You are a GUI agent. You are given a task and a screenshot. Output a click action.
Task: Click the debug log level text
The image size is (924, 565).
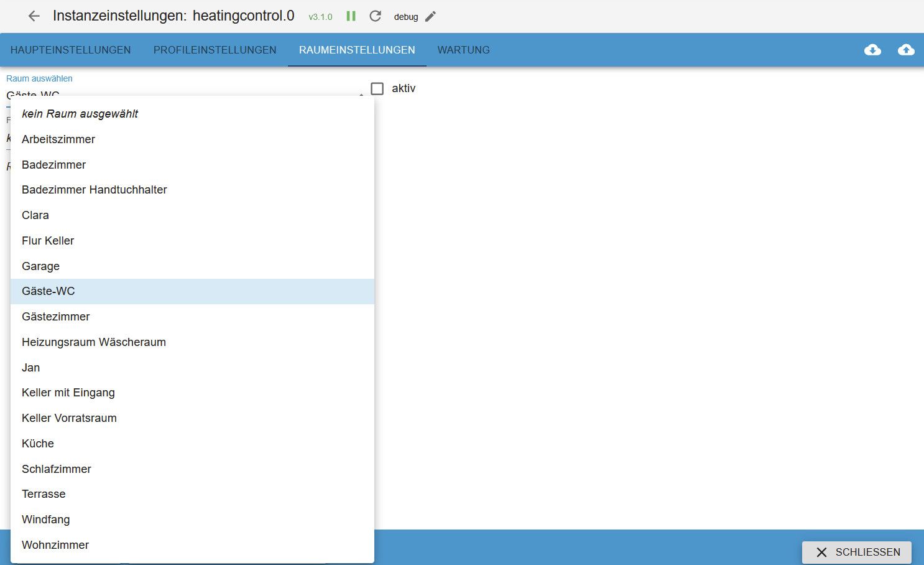click(x=406, y=17)
